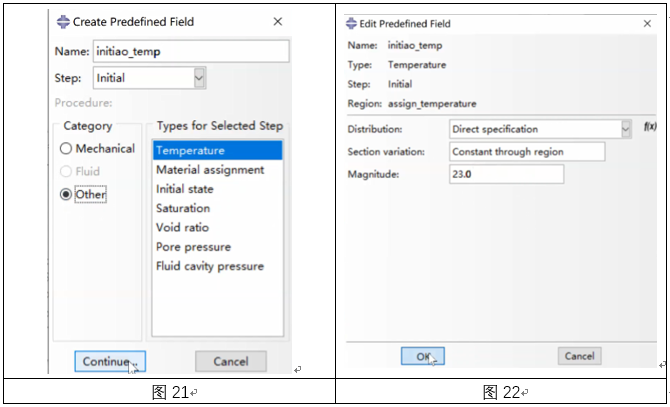Click the Magnitude input field with 23.0
The height and width of the screenshot is (407, 670).
[x=506, y=174]
